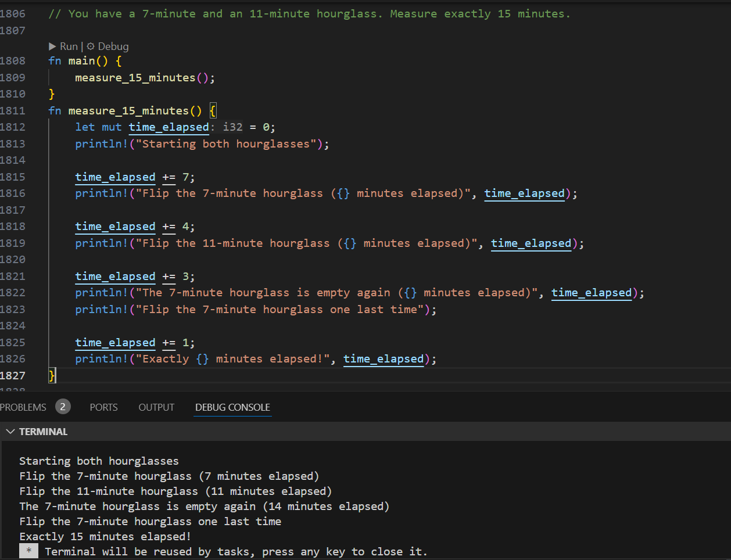Image resolution: width=731 pixels, height=560 pixels.
Task: Click the i32 inlay type hint
Action: tap(232, 127)
